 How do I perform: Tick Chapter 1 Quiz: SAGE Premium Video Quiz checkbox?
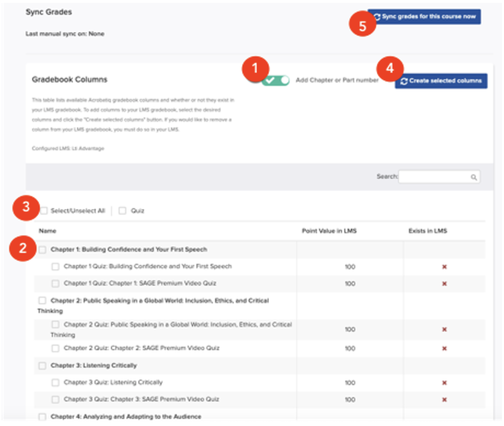pyautogui.click(x=55, y=284)
